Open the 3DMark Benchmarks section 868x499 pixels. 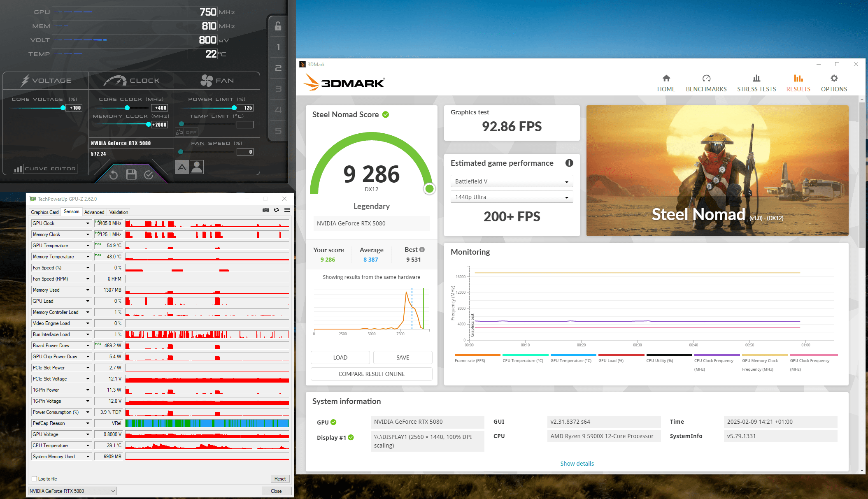click(706, 83)
